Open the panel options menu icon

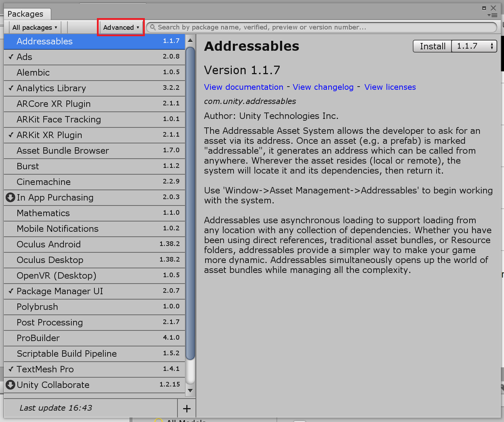click(493, 15)
